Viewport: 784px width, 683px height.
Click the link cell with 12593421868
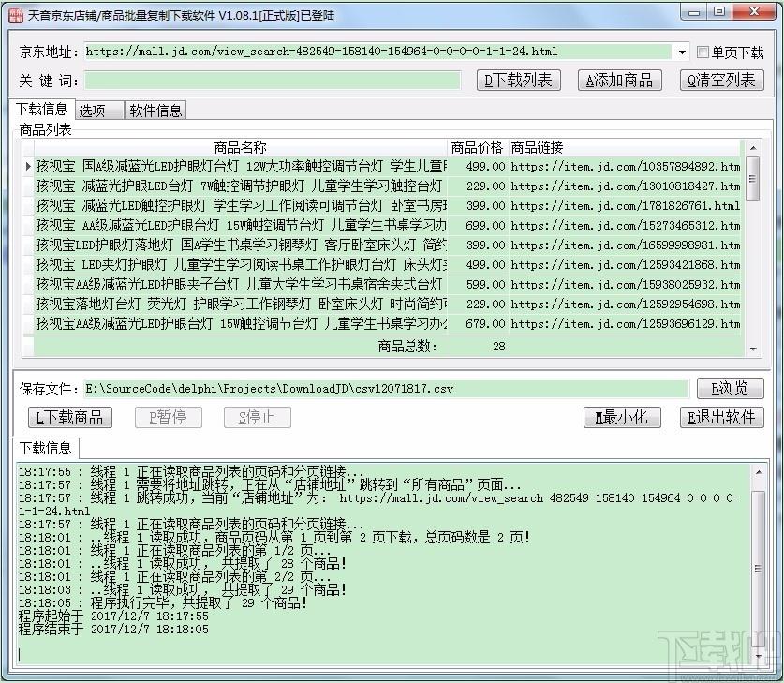625,264
